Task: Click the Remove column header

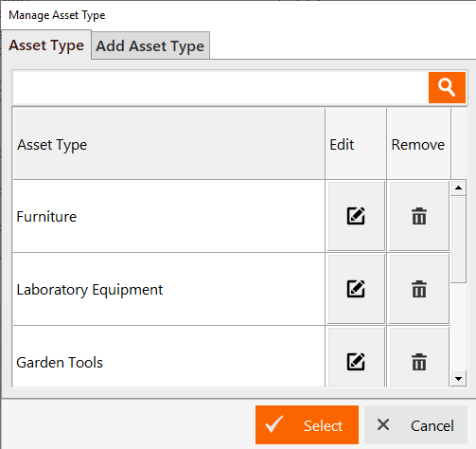Action: tap(418, 144)
